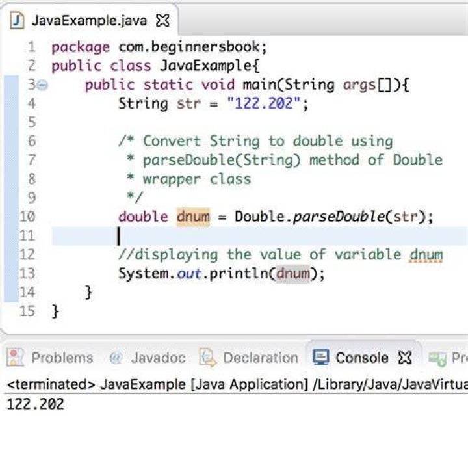Click the 'parseDouble(String) method' comment line
Viewport: 468px width, 476px height.
[x=285, y=160]
